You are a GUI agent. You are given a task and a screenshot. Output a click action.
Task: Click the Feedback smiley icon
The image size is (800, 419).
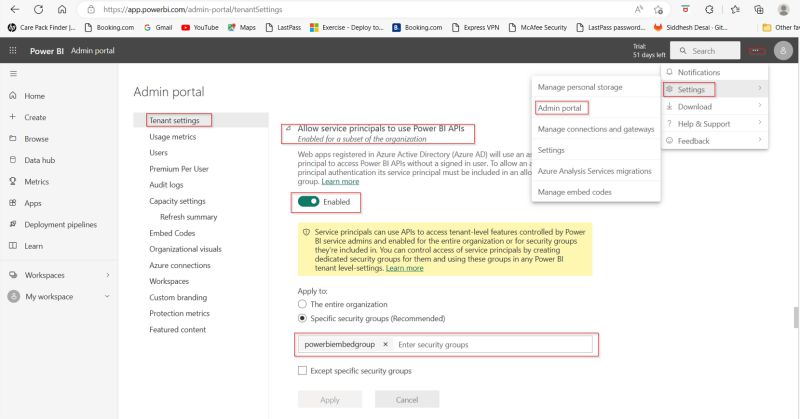click(669, 140)
